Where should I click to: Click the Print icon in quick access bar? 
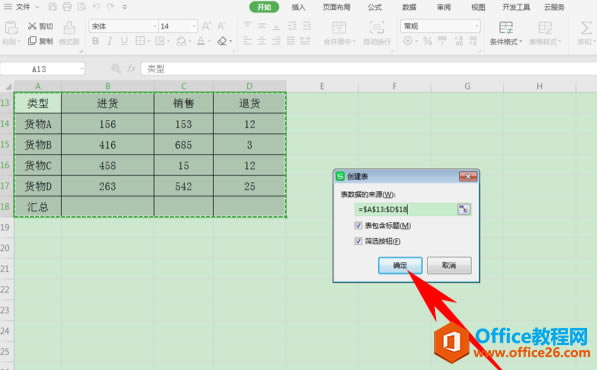click(67, 7)
